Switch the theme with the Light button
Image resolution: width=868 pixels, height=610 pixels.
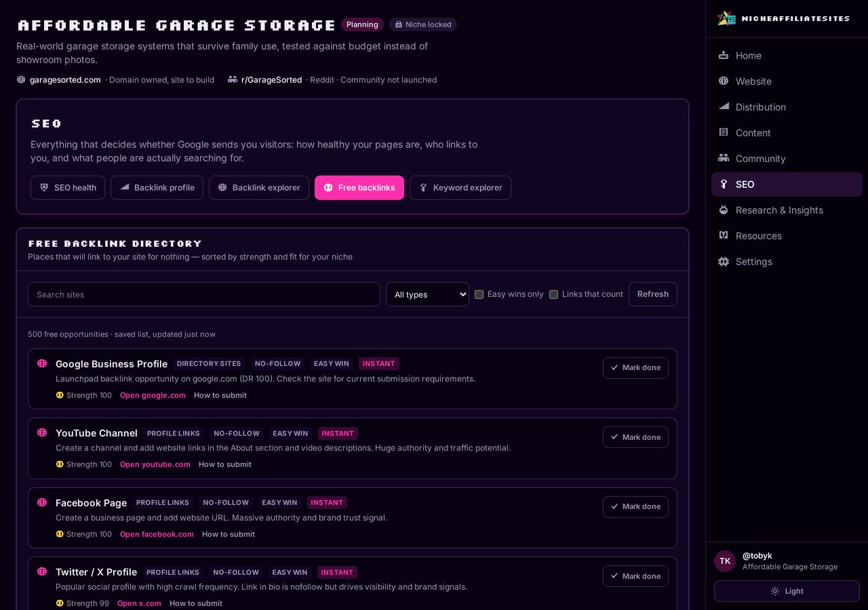tap(787, 591)
